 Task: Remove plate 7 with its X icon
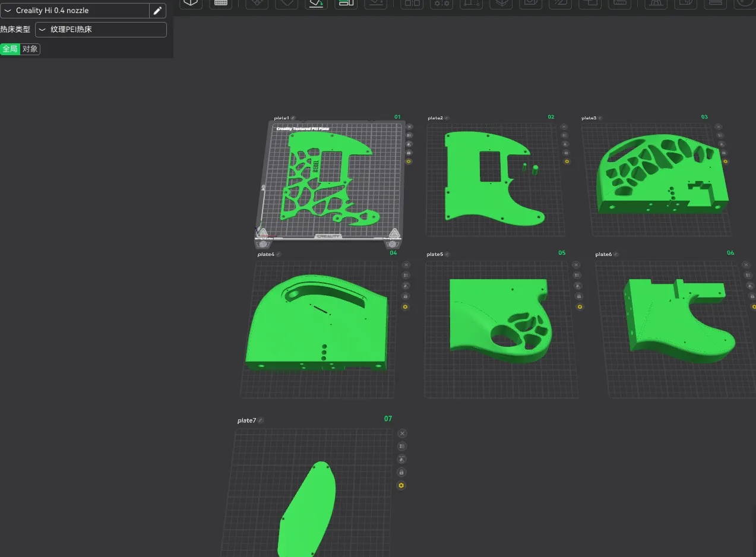click(x=402, y=433)
